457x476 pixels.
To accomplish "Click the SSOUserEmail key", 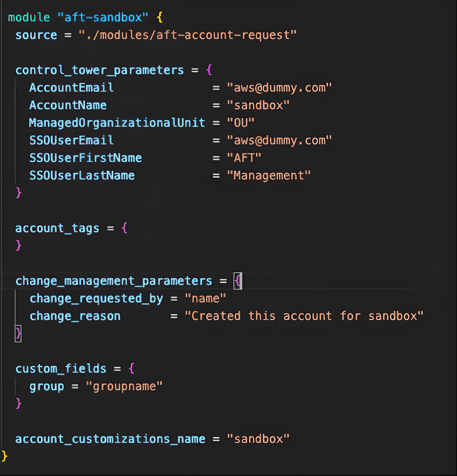I will [x=71, y=140].
